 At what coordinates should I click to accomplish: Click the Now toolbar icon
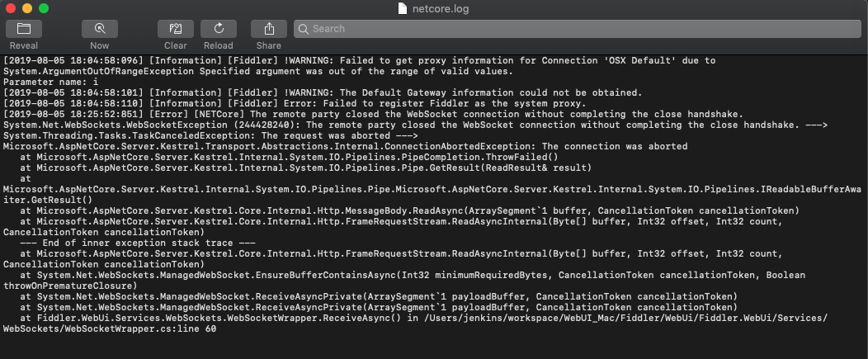click(x=99, y=29)
